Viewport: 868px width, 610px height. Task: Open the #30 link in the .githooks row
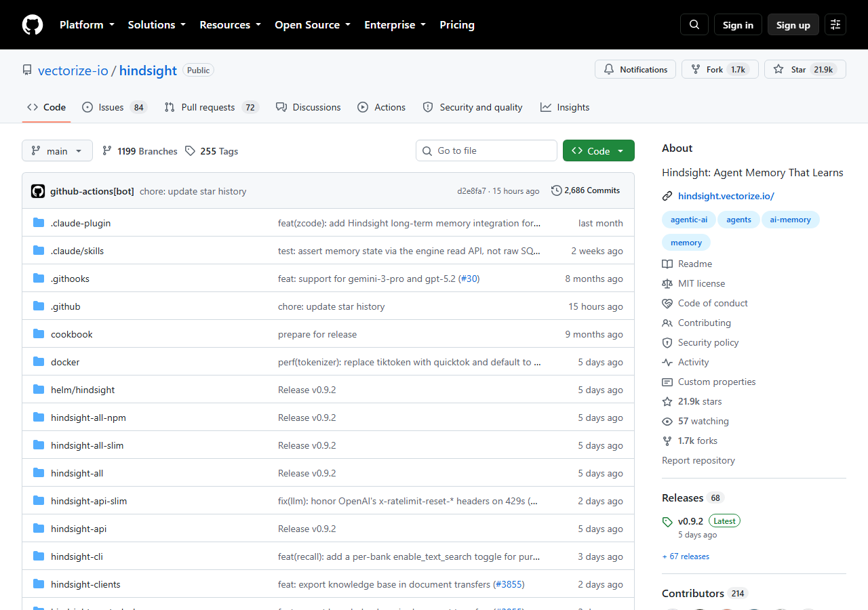point(469,279)
